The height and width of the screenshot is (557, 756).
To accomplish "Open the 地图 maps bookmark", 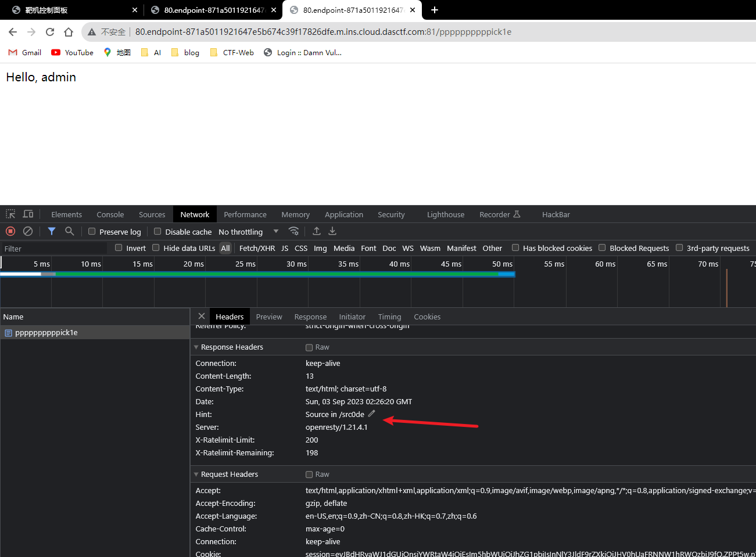I will point(117,52).
